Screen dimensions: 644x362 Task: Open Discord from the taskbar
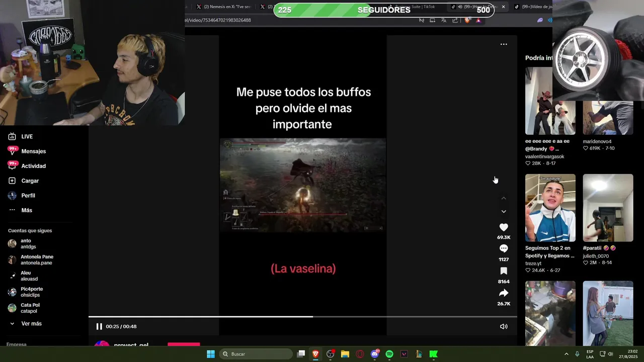(x=375, y=354)
